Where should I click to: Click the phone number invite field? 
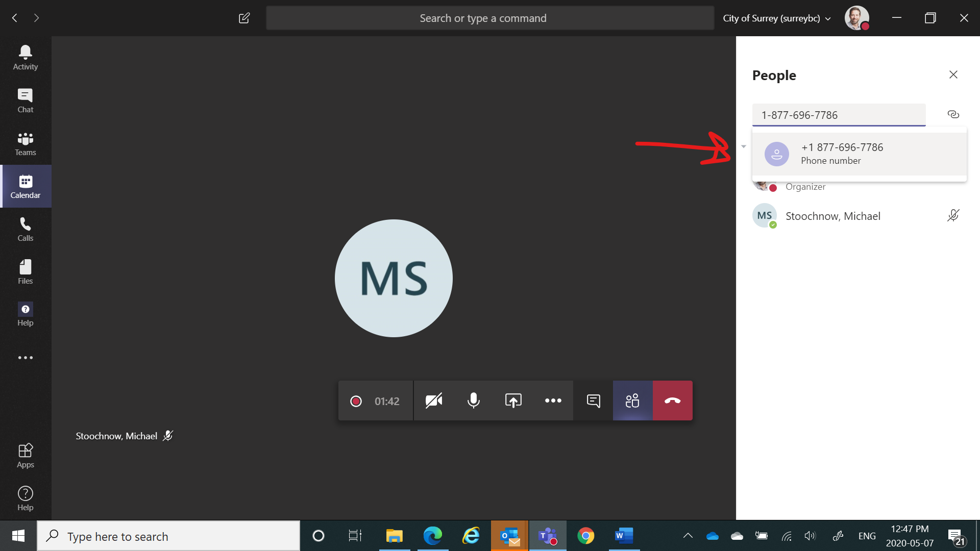[839, 115]
